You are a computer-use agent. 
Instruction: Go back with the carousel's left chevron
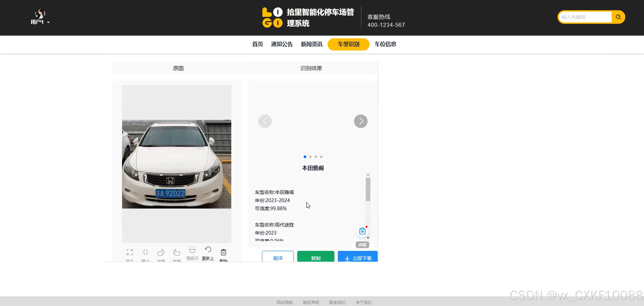[x=265, y=121]
